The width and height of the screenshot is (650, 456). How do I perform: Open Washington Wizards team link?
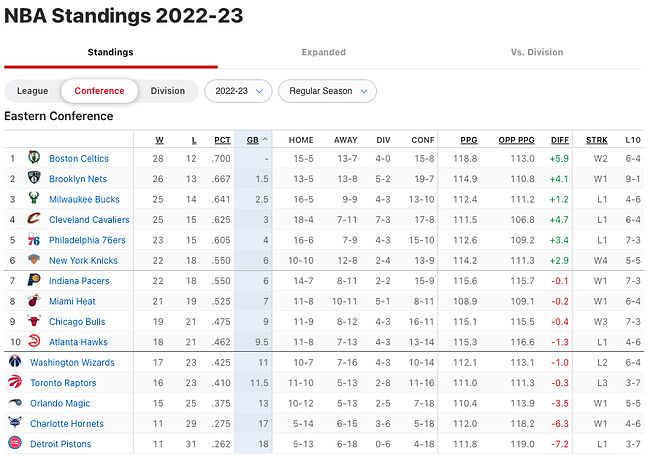[72, 362]
